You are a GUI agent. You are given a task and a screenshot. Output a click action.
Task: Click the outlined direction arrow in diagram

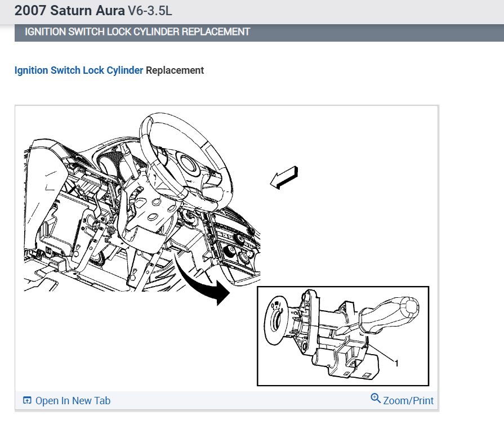(x=284, y=177)
